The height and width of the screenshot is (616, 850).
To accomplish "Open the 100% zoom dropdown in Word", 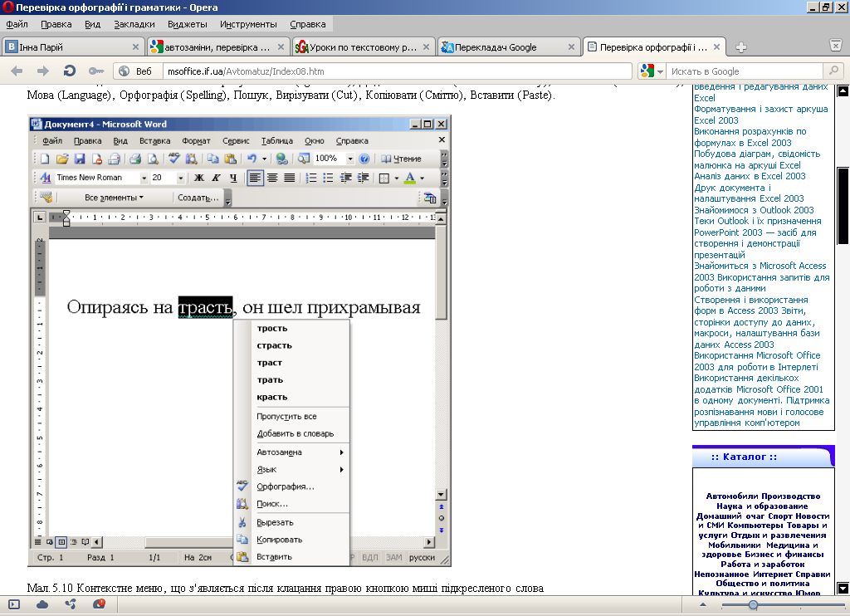I will [x=350, y=159].
